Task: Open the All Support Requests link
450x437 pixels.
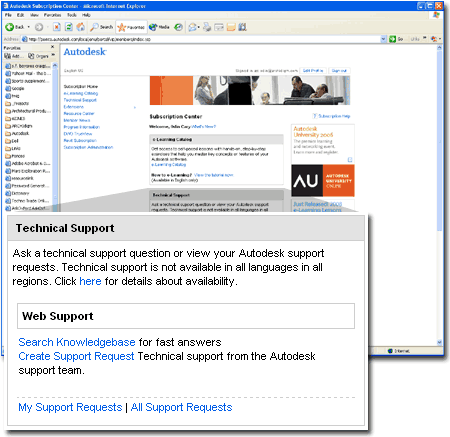Action: pos(181,407)
